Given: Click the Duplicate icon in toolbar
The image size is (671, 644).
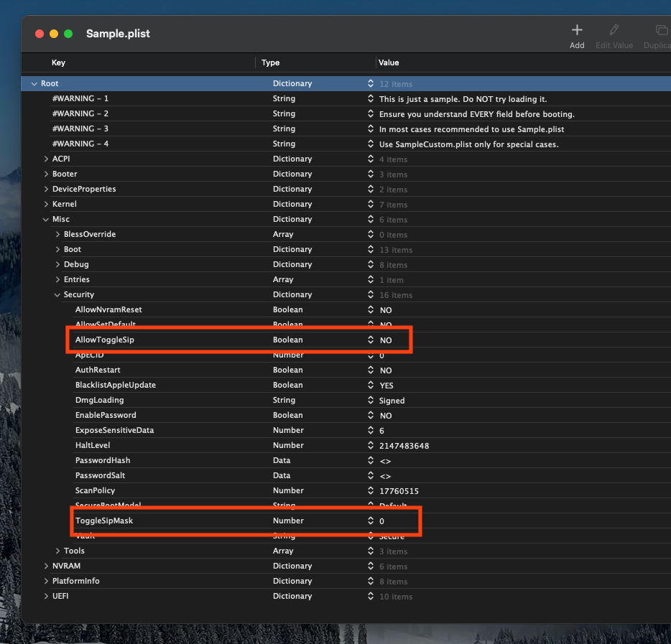Looking at the screenshot, I should click(x=660, y=30).
